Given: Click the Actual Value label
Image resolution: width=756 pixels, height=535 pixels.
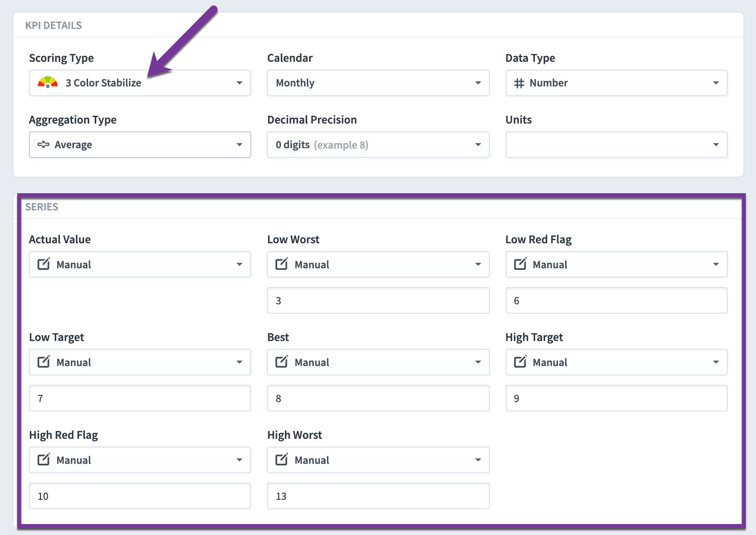Looking at the screenshot, I should tap(60, 239).
